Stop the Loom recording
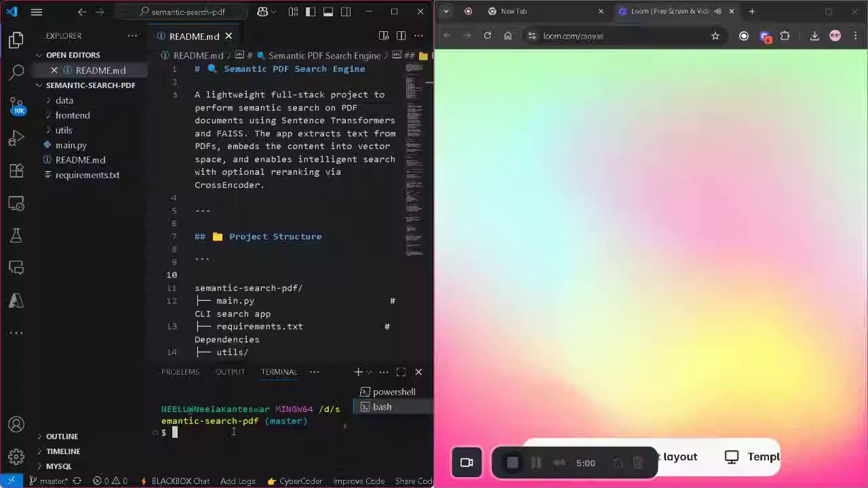Image resolution: width=868 pixels, height=488 pixels. (513, 463)
